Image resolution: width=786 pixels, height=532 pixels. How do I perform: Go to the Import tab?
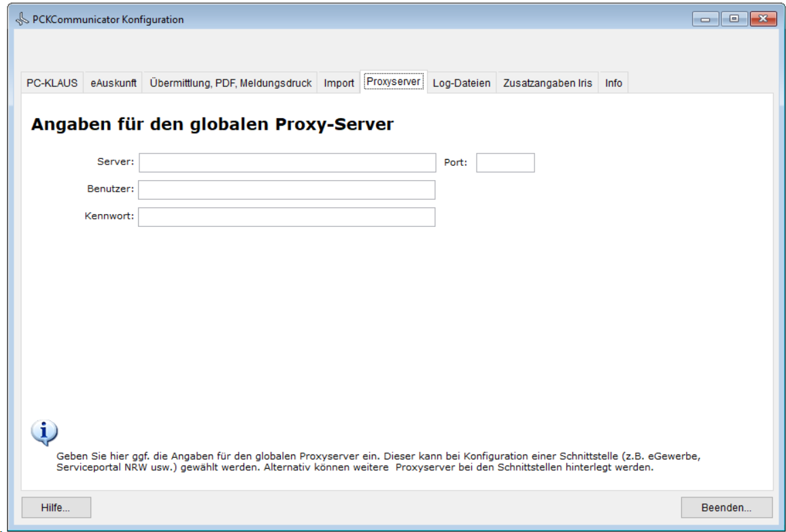tap(339, 83)
